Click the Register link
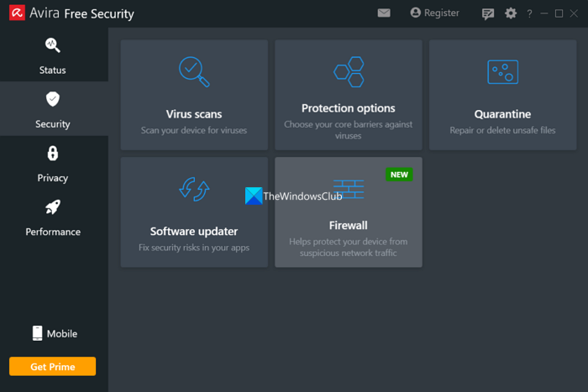Screen dimensions: 588x392 [434, 13]
